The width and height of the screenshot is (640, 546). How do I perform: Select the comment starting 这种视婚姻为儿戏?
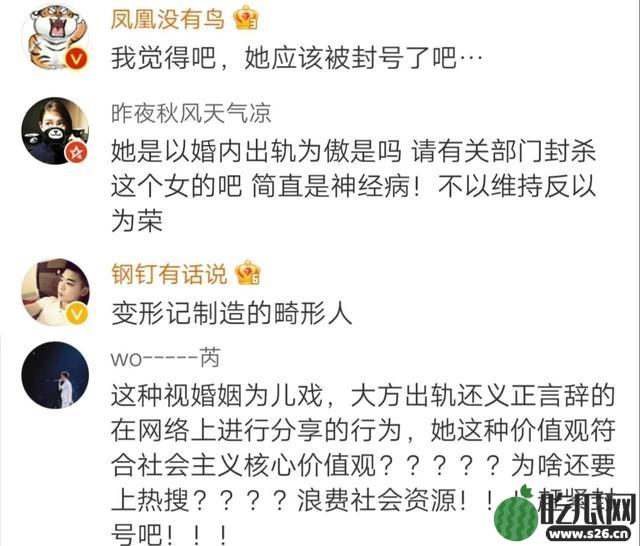tap(363, 464)
